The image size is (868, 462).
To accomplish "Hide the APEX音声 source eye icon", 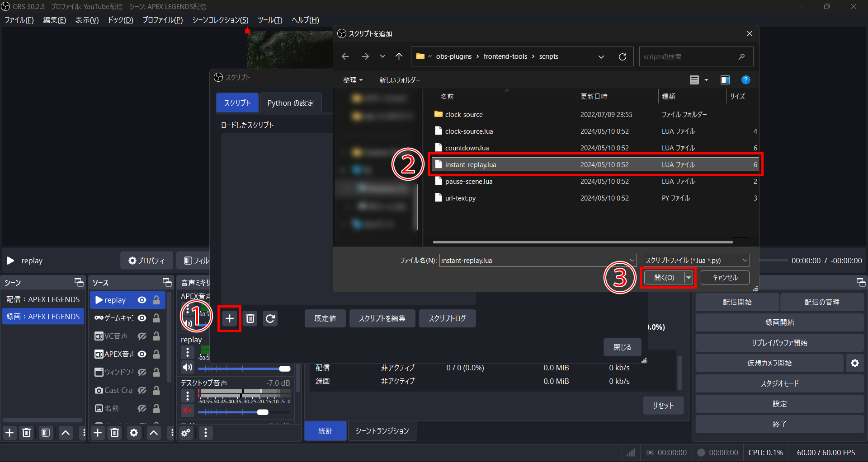I will [142, 354].
